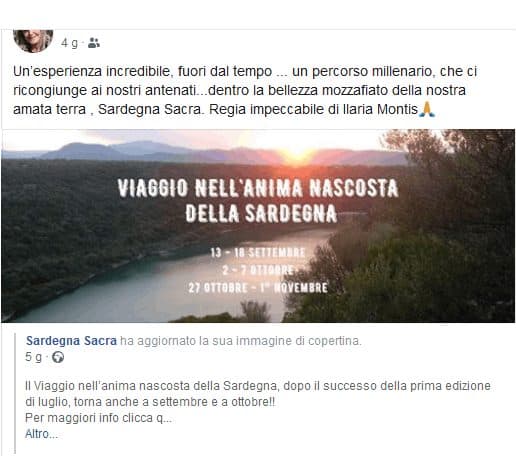Click the '2 - 7 Ottobre' date on the image
Viewport: 516px width, 456px height.
pyautogui.click(x=259, y=270)
